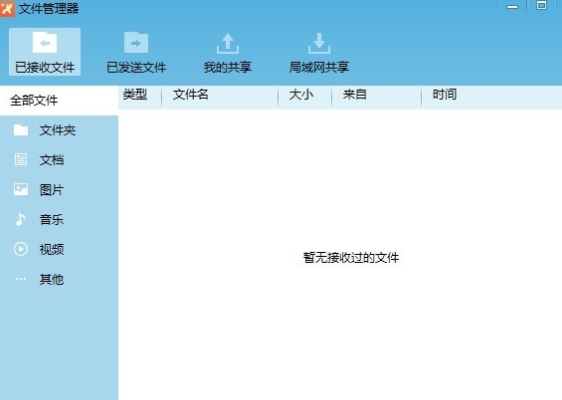Select the 文档 document icon in sidebar
Screen dimensions: 562x400
(x=21, y=159)
